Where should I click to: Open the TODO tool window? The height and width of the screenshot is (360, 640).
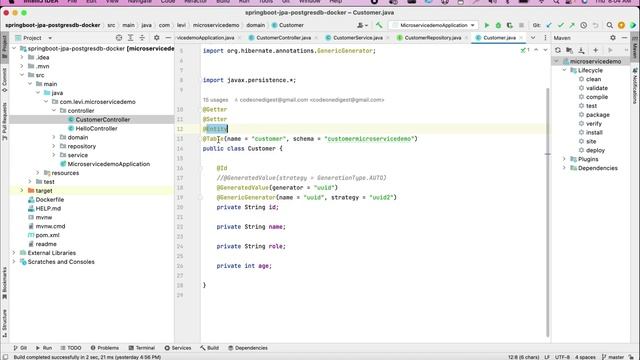point(71,348)
